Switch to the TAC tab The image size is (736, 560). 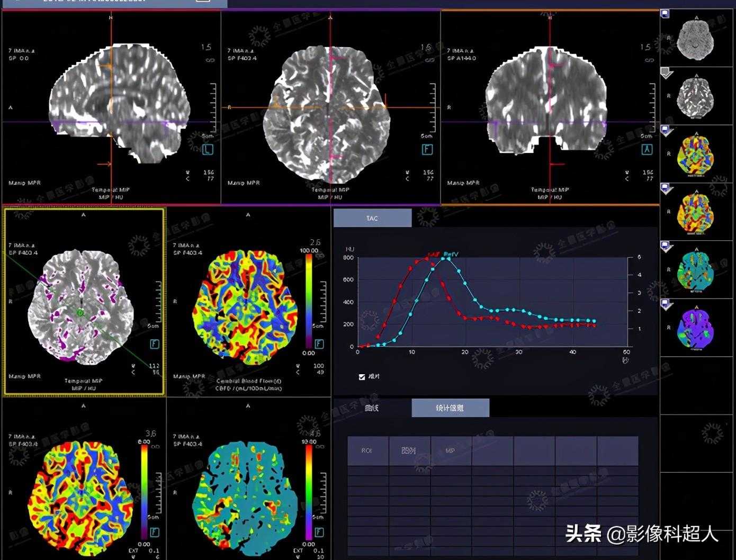[372, 218]
